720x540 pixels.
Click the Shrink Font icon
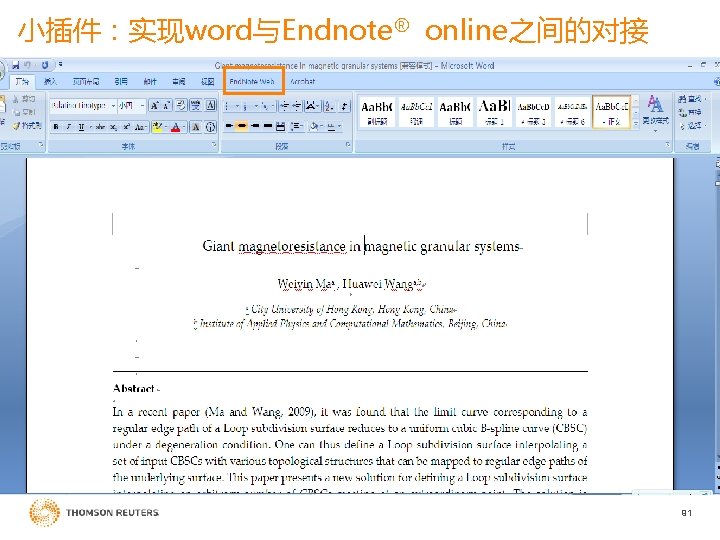[x=167, y=106]
